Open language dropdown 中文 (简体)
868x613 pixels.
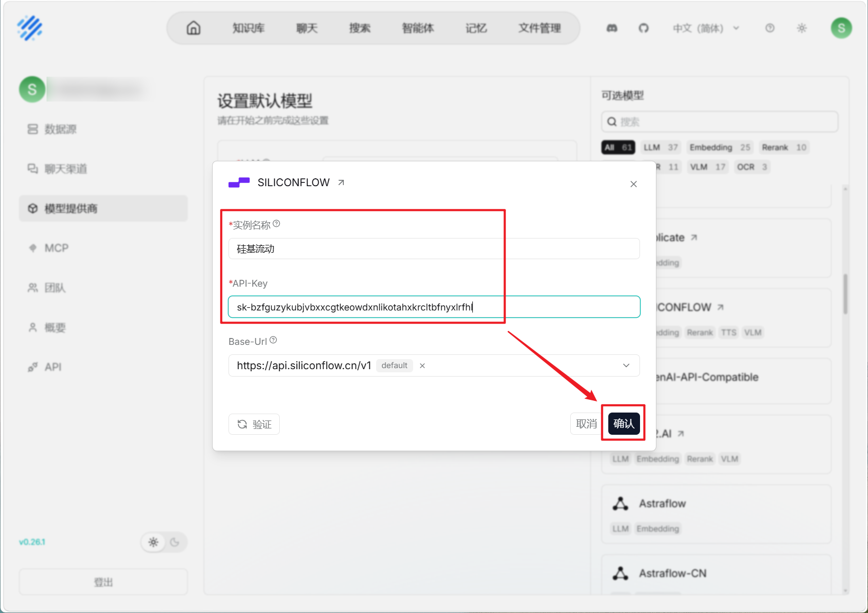click(706, 28)
